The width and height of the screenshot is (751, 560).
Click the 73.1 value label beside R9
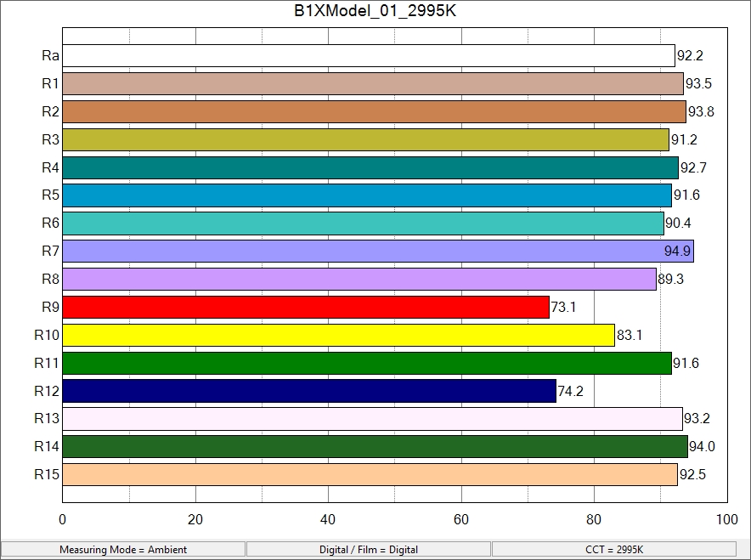point(563,308)
